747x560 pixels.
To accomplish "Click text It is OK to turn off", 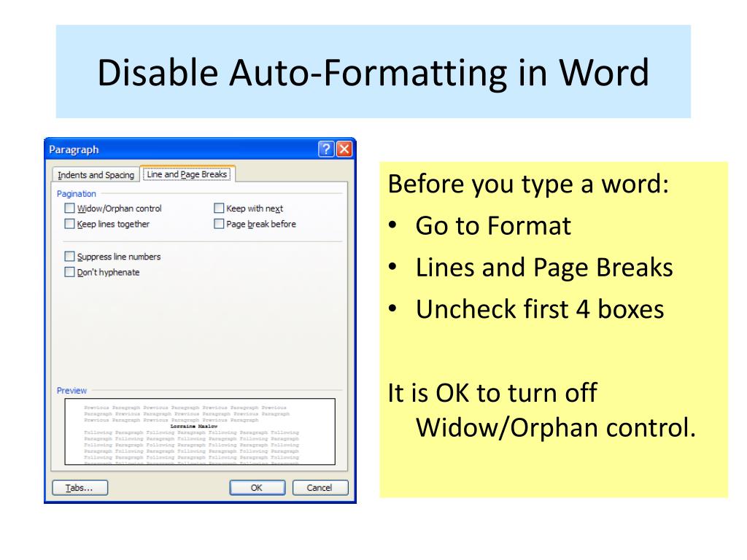I will click(x=492, y=393).
